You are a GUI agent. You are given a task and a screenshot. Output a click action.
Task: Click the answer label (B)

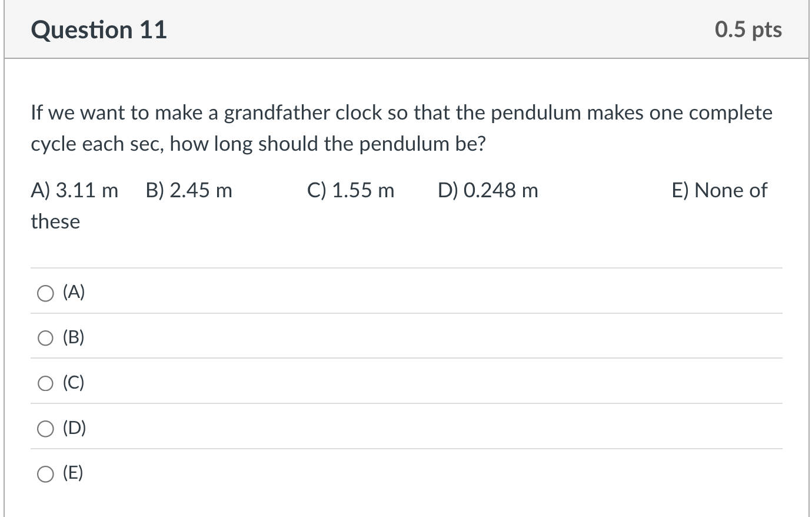tap(74, 337)
